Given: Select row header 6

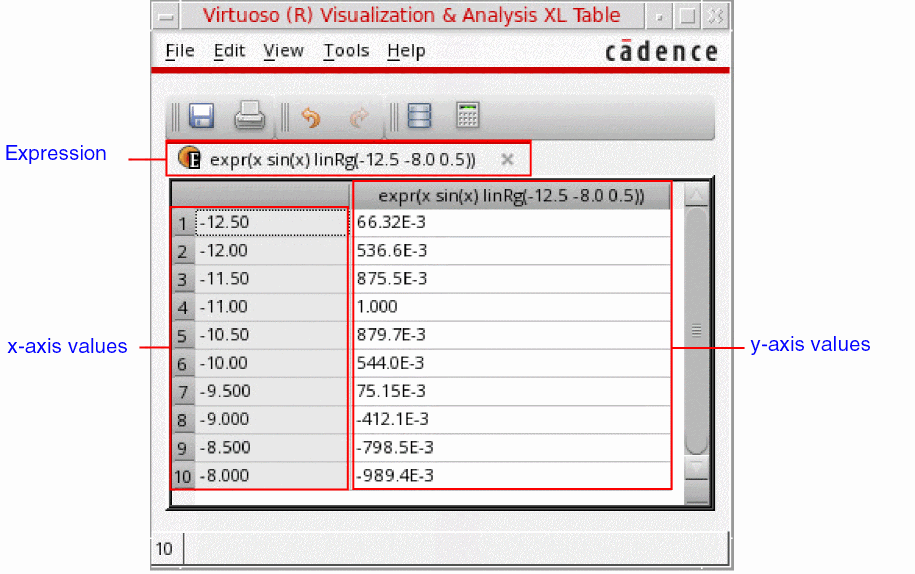Looking at the screenshot, I should point(183,363).
